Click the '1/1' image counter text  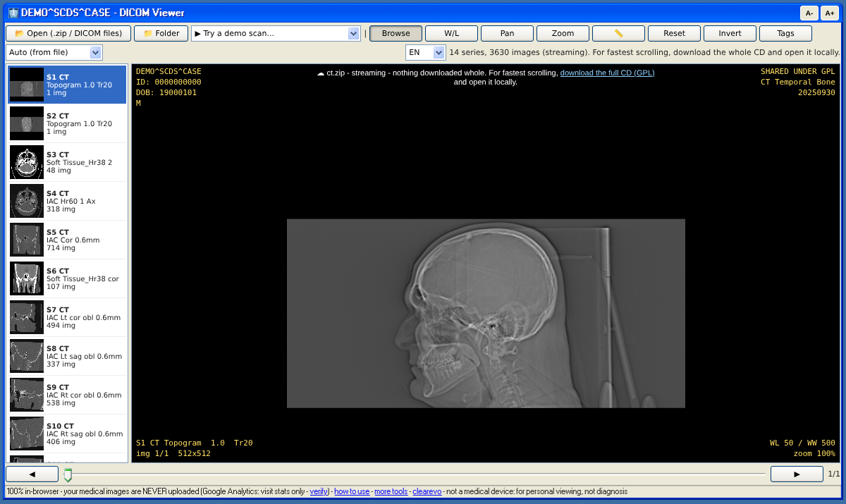pos(834,474)
